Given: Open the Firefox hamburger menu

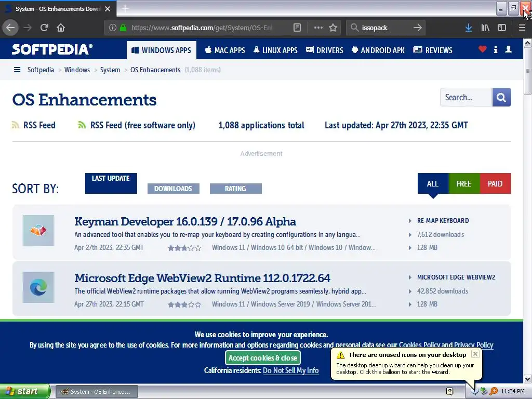Looking at the screenshot, I should pos(522,28).
